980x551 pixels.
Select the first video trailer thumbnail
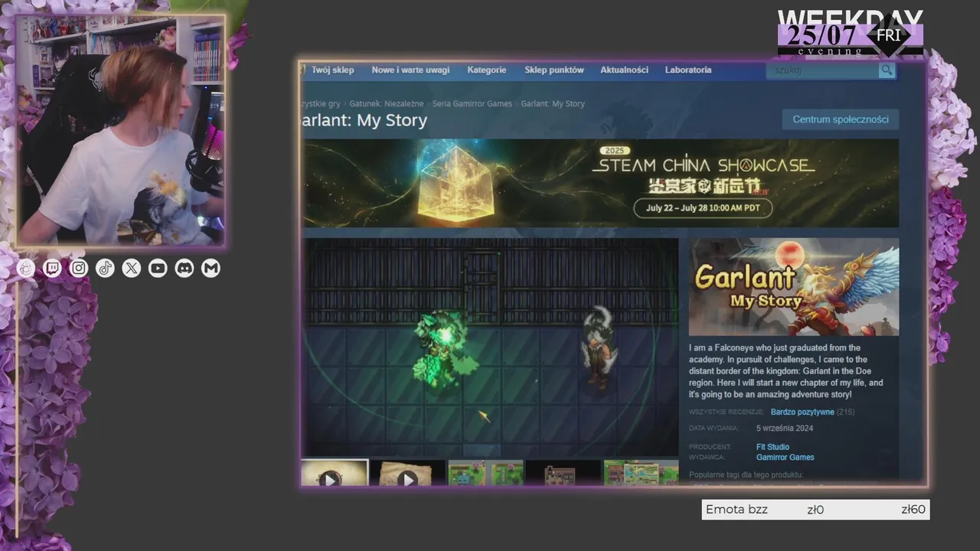(335, 473)
